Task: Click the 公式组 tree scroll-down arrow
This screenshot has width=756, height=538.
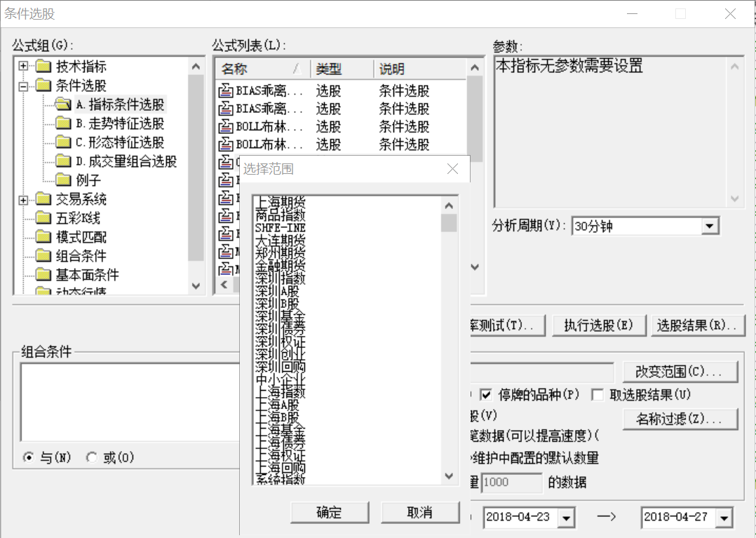Action: coord(196,286)
